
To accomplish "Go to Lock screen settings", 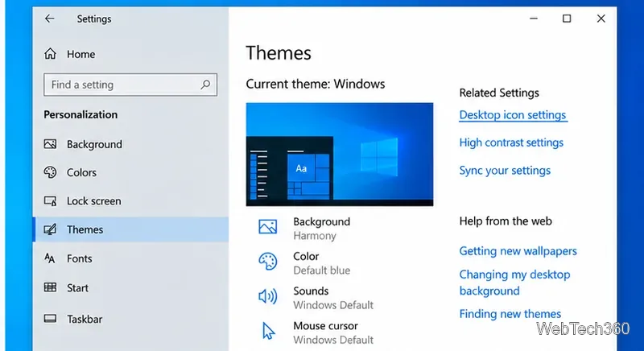I will (130, 200).
